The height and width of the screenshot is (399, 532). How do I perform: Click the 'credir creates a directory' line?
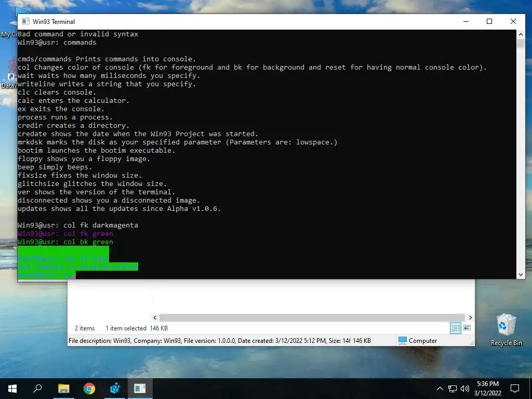(73, 126)
